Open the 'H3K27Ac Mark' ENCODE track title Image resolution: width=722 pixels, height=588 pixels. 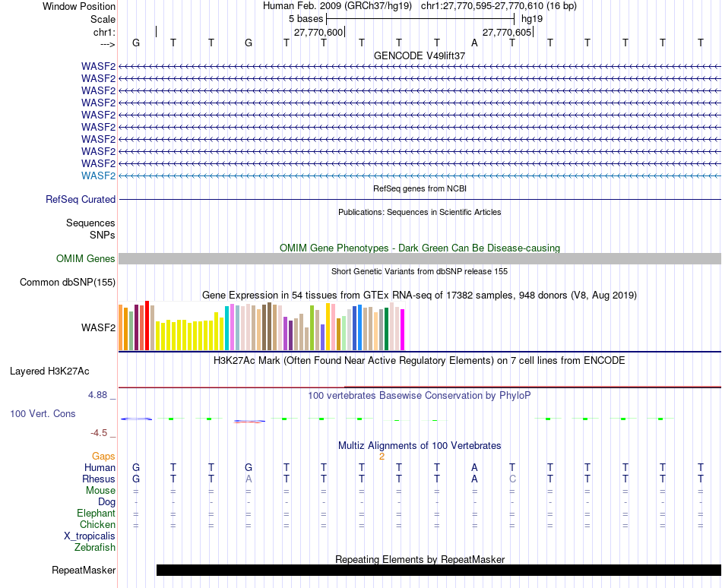[420, 360]
